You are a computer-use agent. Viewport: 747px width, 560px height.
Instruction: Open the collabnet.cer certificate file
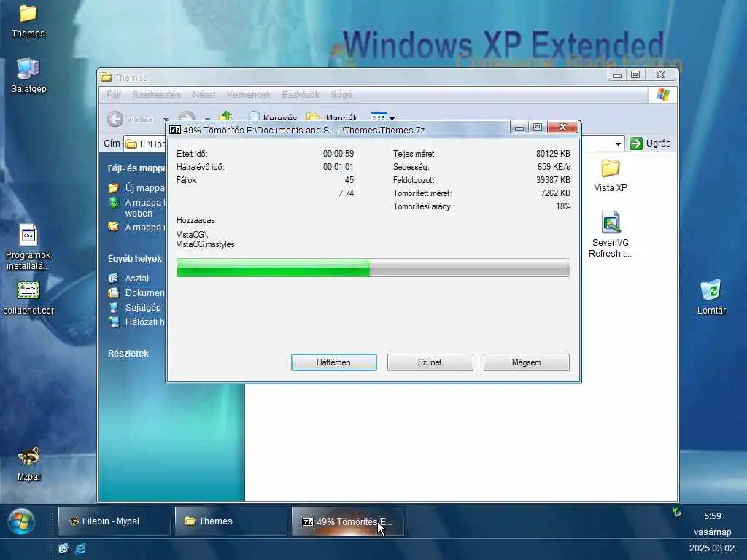(28, 298)
